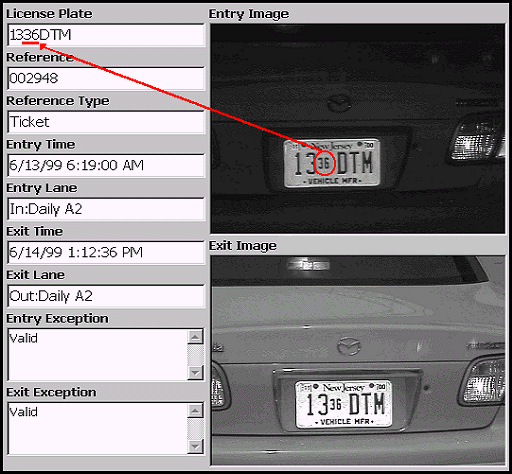Viewport: 512px width, 474px height.
Task: Select the Exit Time field
Action: click(106, 253)
